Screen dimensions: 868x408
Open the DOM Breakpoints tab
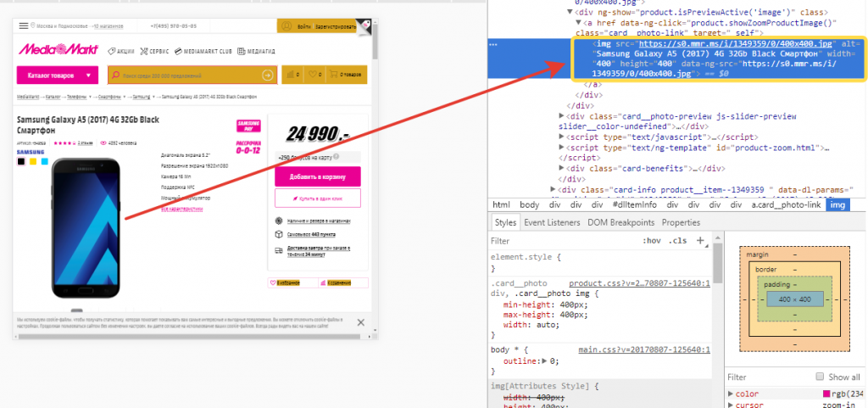622,222
